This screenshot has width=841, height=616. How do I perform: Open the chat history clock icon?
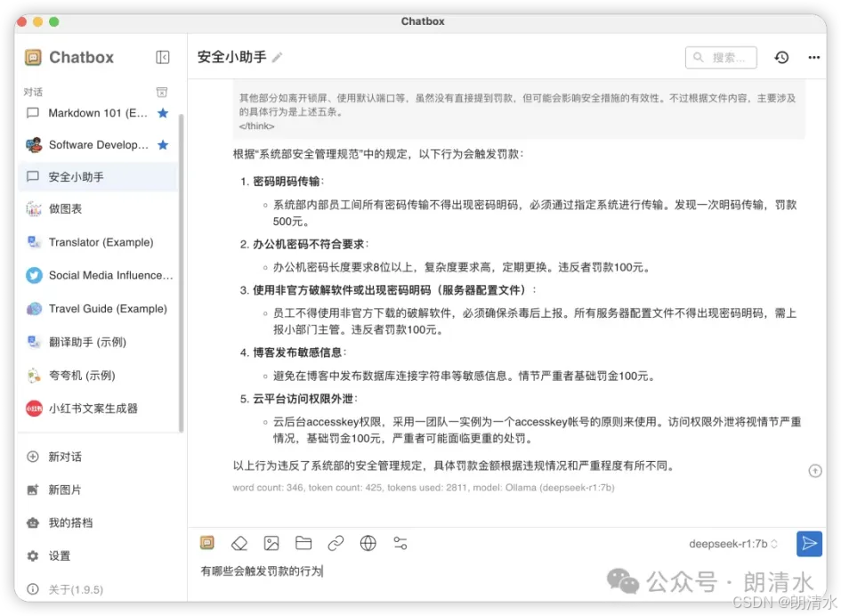(781, 57)
